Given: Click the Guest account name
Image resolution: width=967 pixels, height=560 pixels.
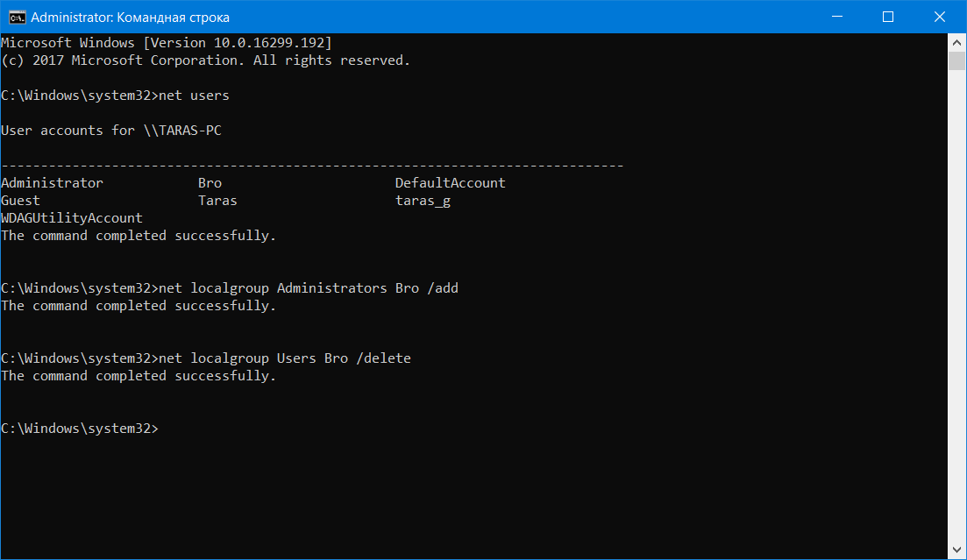Looking at the screenshot, I should (x=21, y=201).
